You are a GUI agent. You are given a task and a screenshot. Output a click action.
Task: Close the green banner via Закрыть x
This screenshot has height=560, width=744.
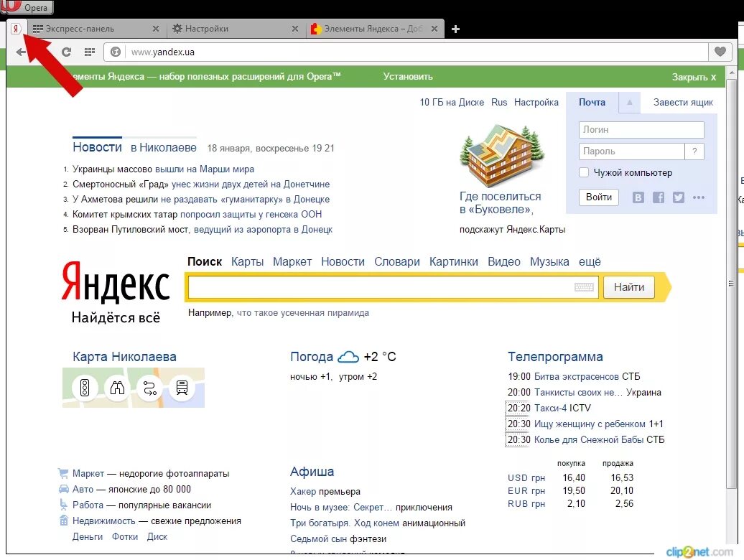tap(694, 77)
